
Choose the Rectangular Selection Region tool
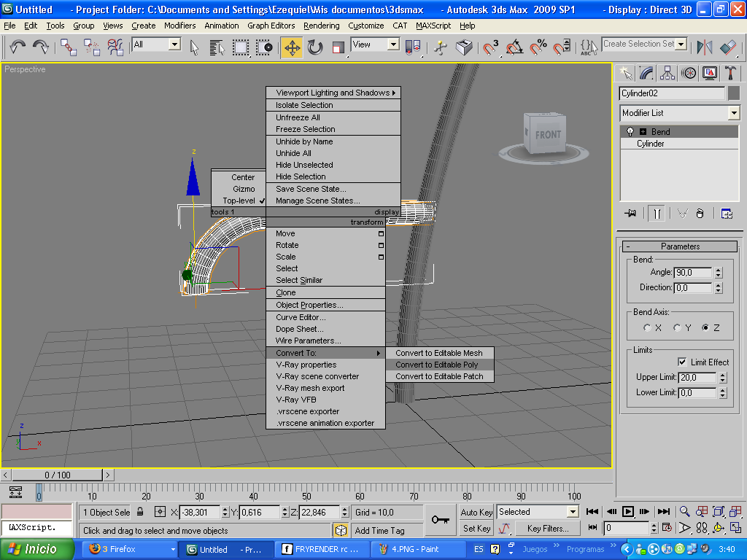(241, 47)
